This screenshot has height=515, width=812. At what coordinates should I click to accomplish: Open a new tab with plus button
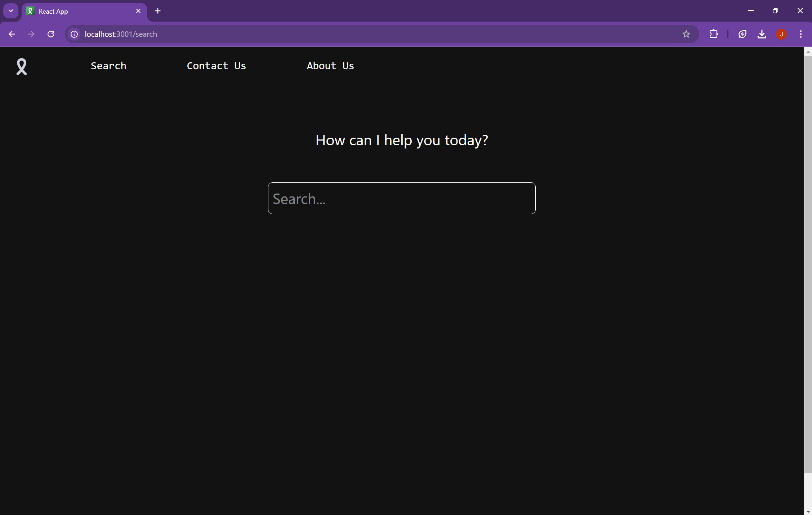pyautogui.click(x=158, y=11)
